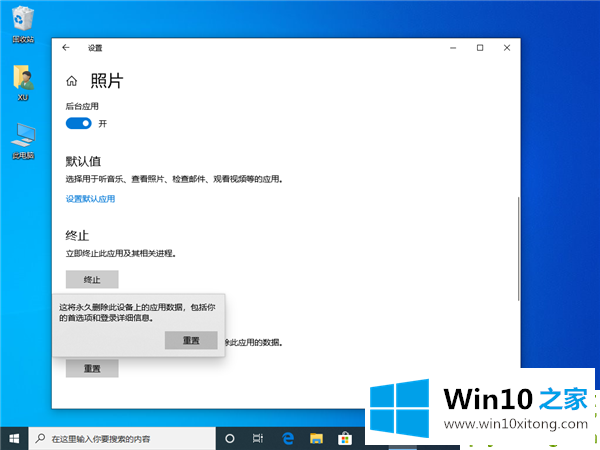Minimize the Settings window
Image resolution: width=600 pixels, height=450 pixels.
(x=453, y=48)
